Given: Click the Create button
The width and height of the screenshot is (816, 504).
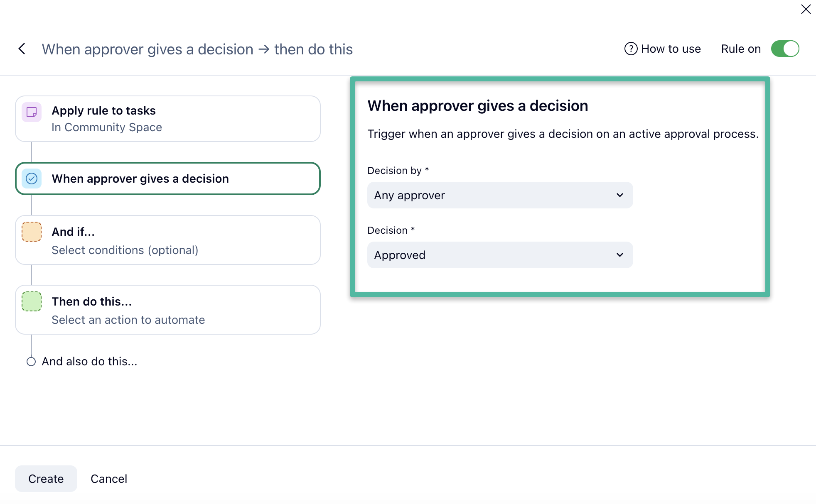Looking at the screenshot, I should tap(46, 479).
